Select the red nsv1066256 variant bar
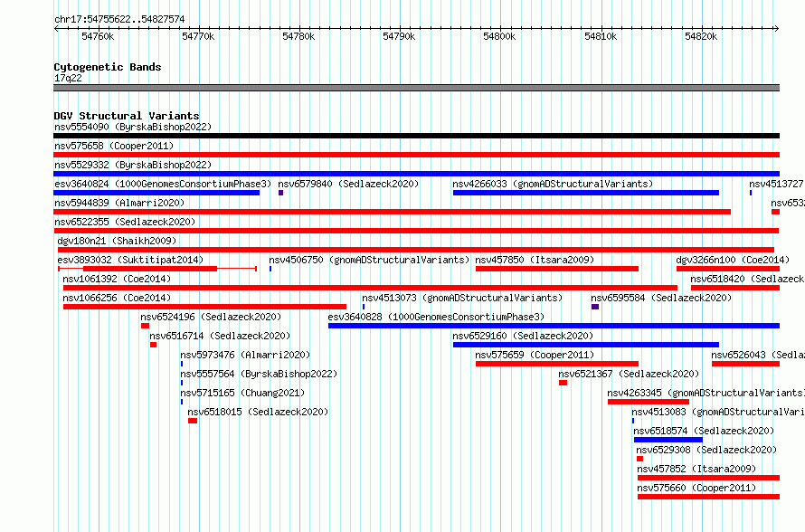 point(204,307)
